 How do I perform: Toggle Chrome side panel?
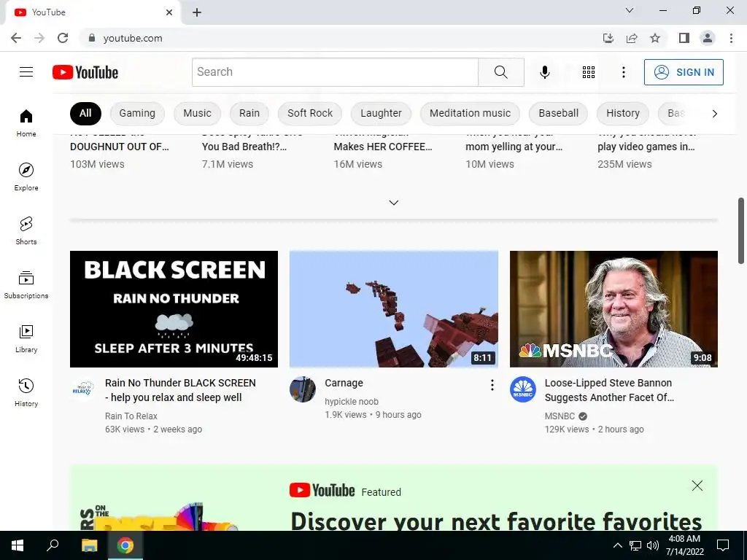coord(684,38)
